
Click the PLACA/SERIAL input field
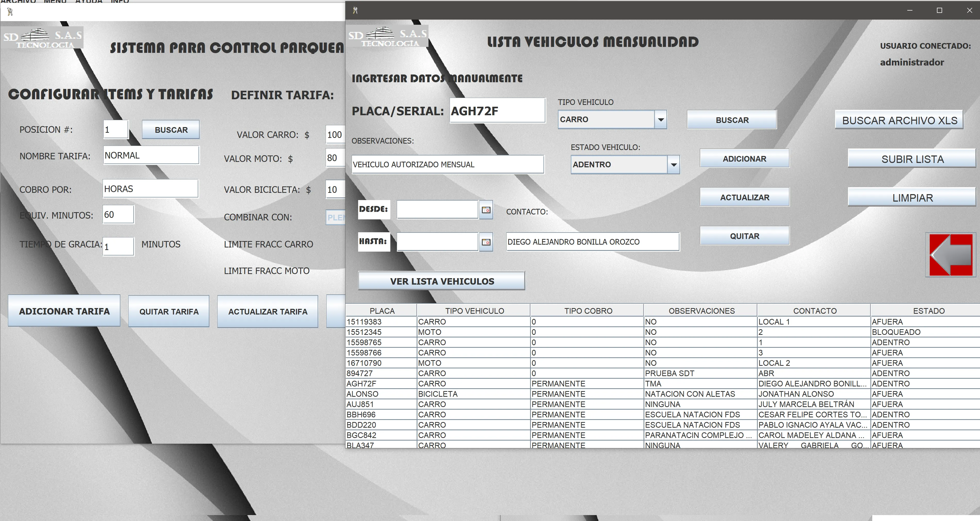pyautogui.click(x=498, y=111)
